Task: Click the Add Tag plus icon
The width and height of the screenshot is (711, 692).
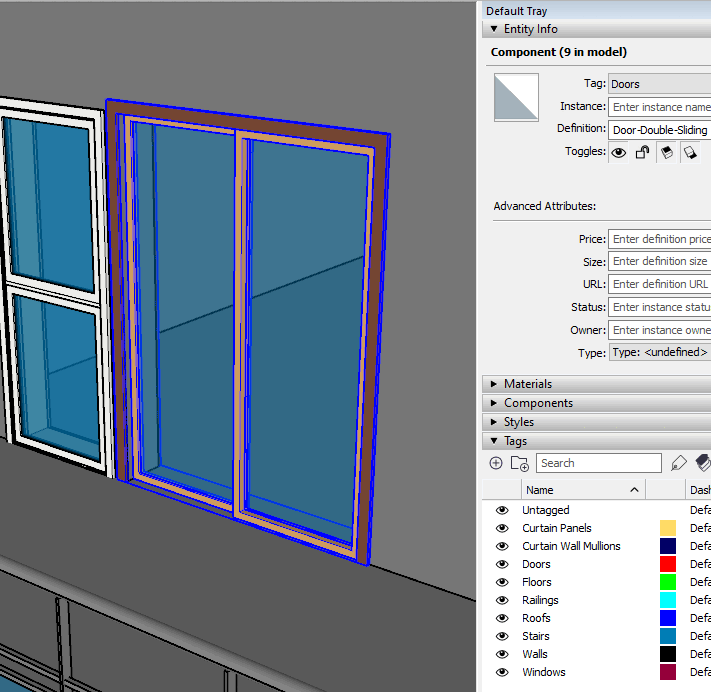Action: (496, 463)
